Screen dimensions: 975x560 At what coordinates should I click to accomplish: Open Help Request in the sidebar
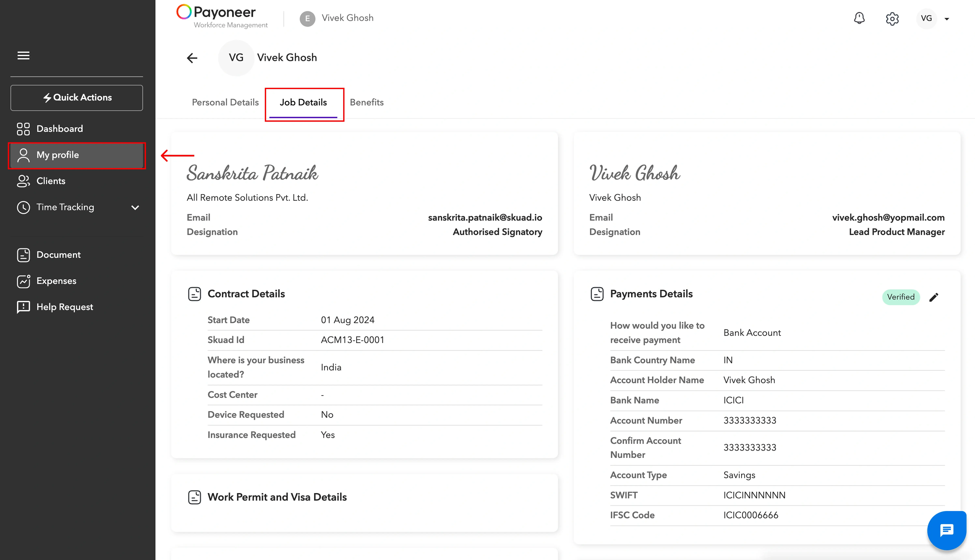point(65,307)
